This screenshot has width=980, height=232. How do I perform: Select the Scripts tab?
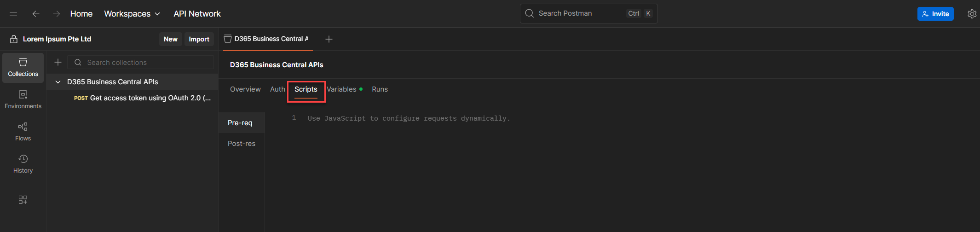point(306,89)
